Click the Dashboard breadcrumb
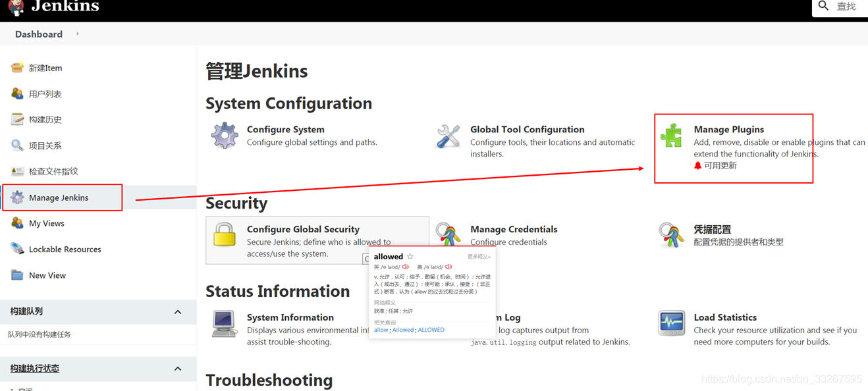Viewport: 868px width, 391px height. (39, 34)
